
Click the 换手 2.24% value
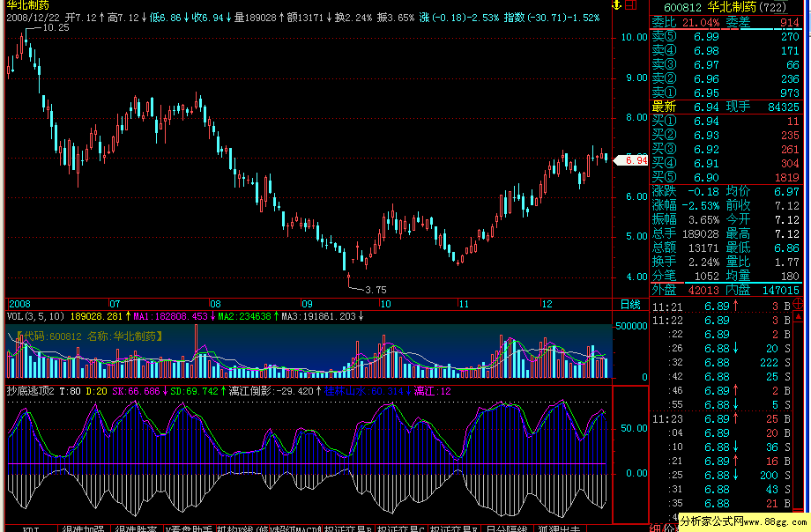[x=703, y=262]
